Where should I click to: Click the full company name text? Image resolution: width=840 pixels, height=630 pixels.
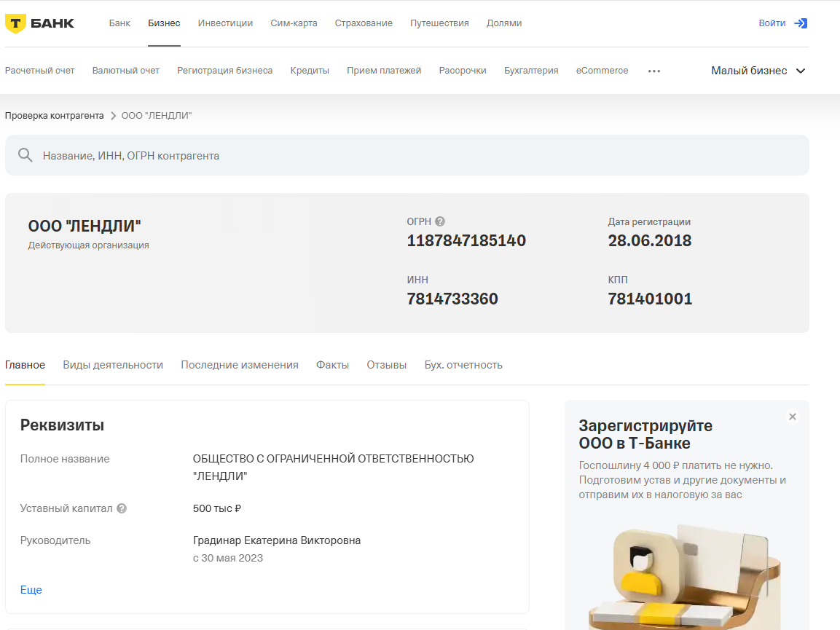pyautogui.click(x=333, y=467)
